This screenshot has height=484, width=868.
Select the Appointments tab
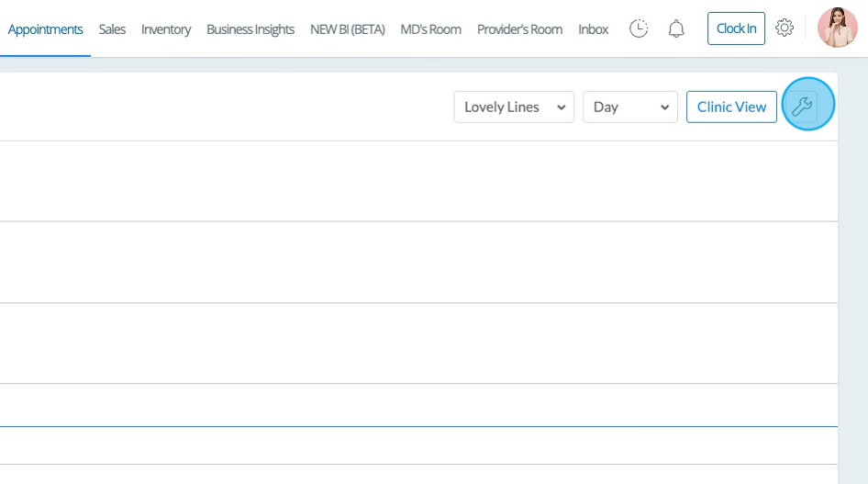click(45, 29)
